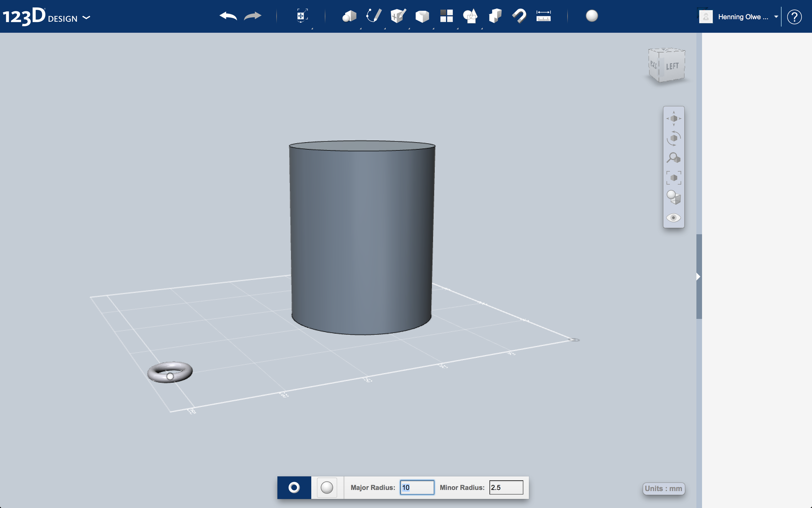The width and height of the screenshot is (812, 508).
Task: Open the Measure tool
Action: (x=544, y=16)
